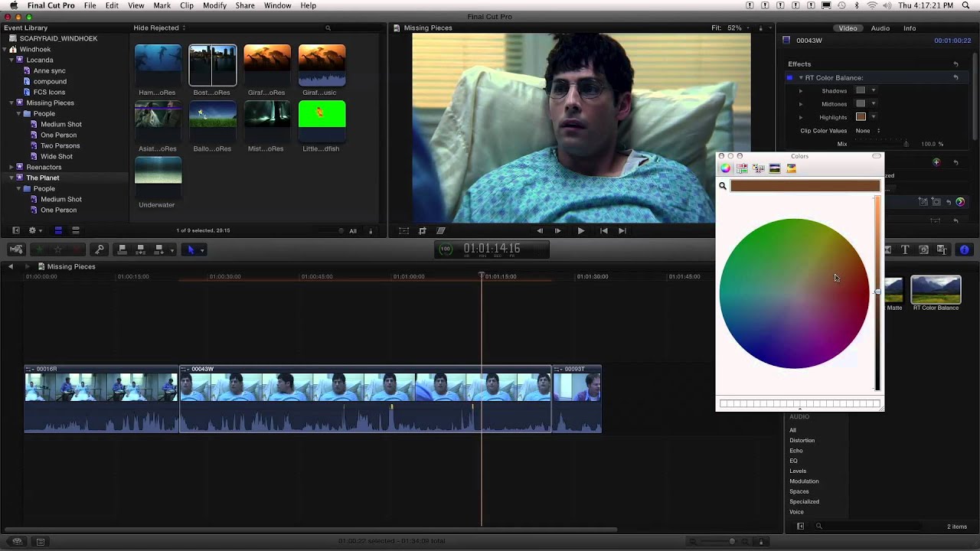The image size is (980, 551).
Task: Switch to Audio inspector tab
Action: [880, 28]
